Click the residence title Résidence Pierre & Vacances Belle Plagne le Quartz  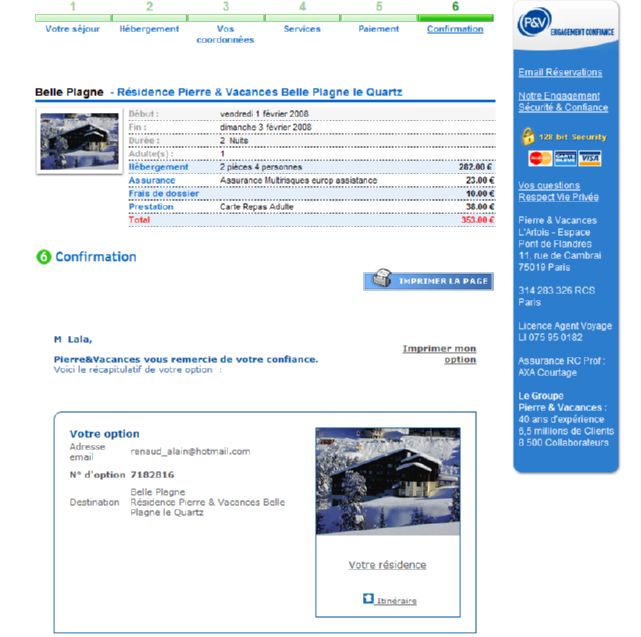260,92
